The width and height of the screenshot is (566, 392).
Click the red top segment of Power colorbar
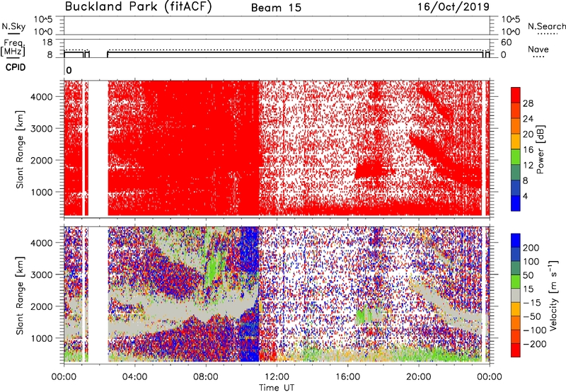point(516,95)
